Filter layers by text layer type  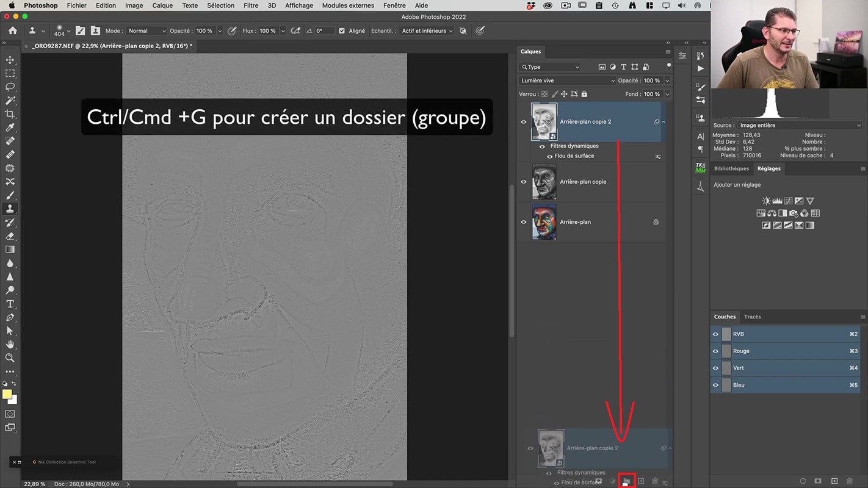[624, 67]
